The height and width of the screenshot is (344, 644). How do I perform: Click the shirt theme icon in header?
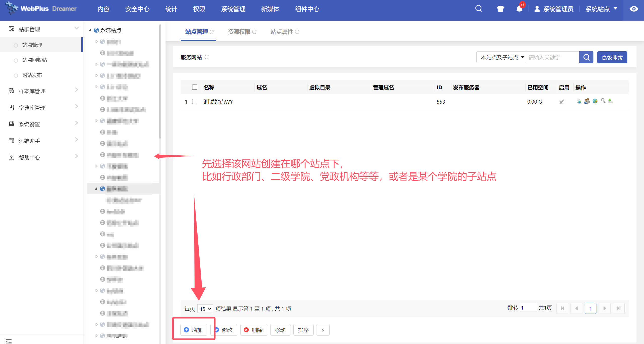pyautogui.click(x=500, y=9)
